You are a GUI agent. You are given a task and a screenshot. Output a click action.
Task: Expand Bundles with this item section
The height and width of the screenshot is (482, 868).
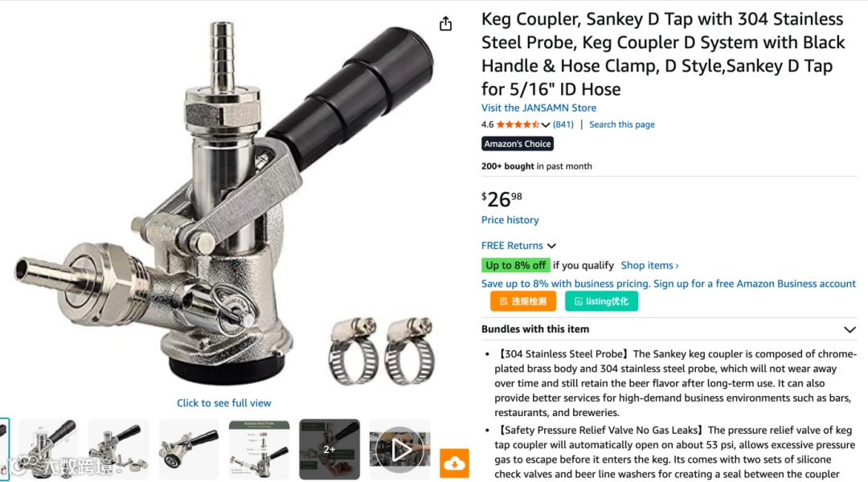pos(850,329)
